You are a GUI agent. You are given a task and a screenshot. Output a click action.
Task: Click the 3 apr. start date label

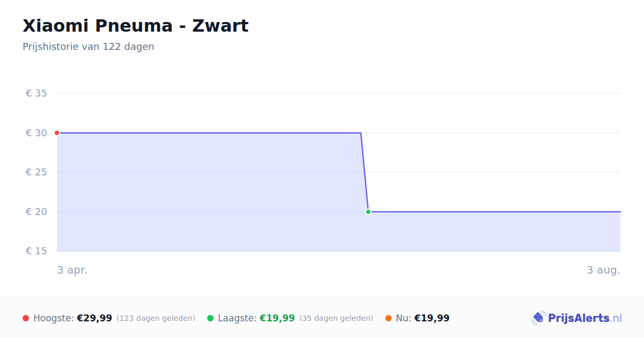tap(72, 270)
